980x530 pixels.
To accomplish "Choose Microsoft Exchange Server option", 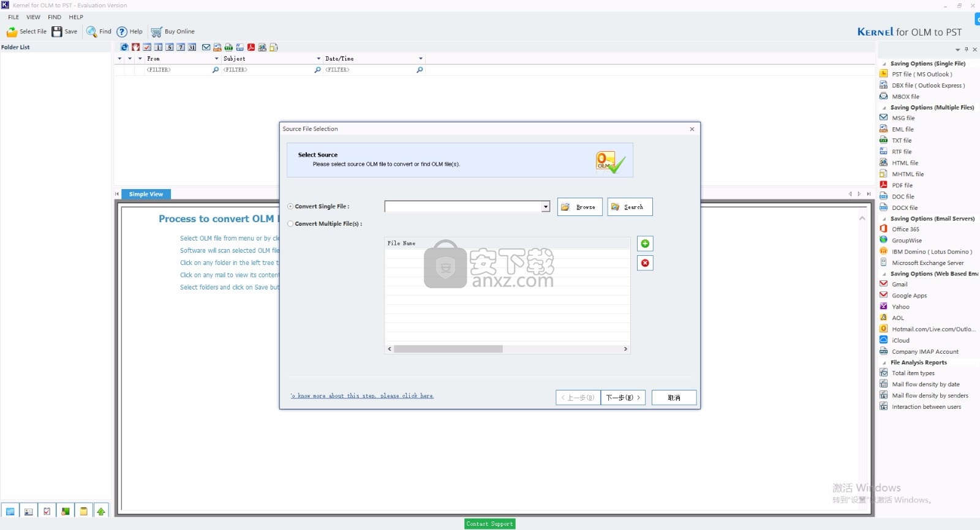I will (927, 263).
